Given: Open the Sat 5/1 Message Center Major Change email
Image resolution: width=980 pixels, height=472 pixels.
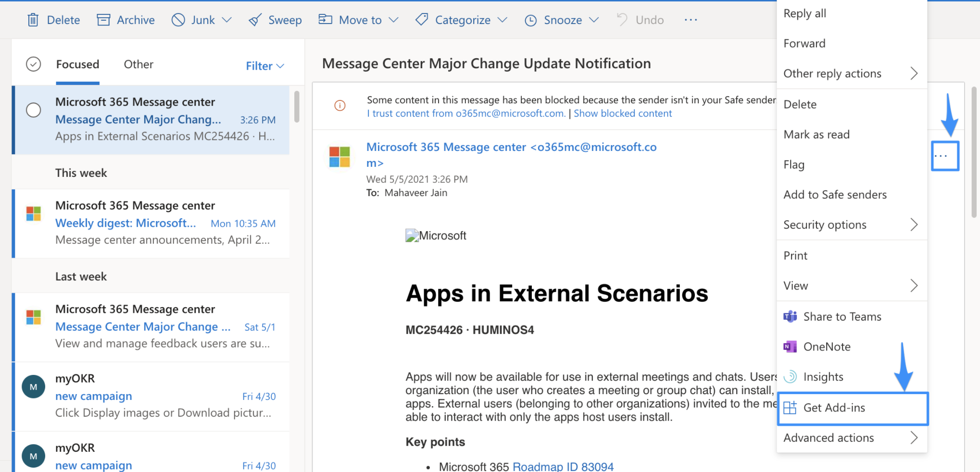Looking at the screenshot, I should tap(151, 327).
